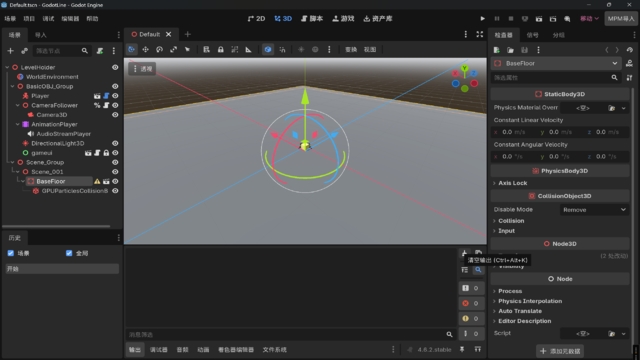
Task: Open the object history icon in Inspector
Action: (x=630, y=50)
